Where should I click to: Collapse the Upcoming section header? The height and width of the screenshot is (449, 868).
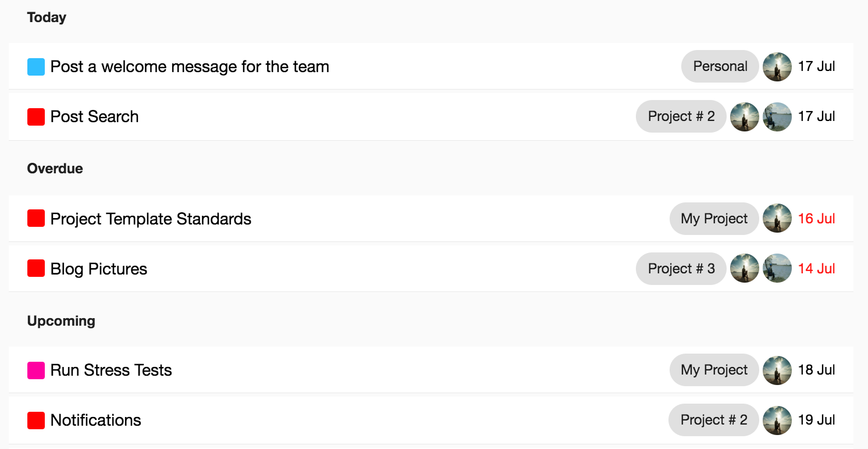tap(61, 321)
